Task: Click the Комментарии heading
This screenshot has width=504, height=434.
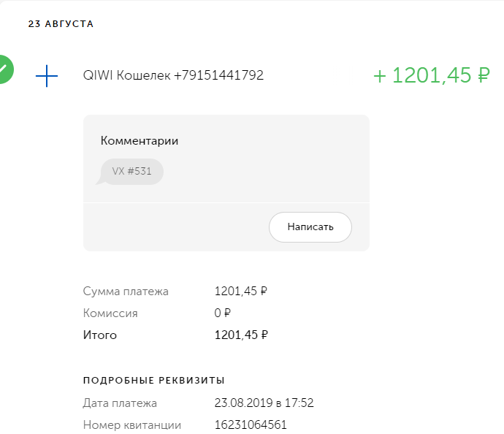Action: pyautogui.click(x=139, y=141)
